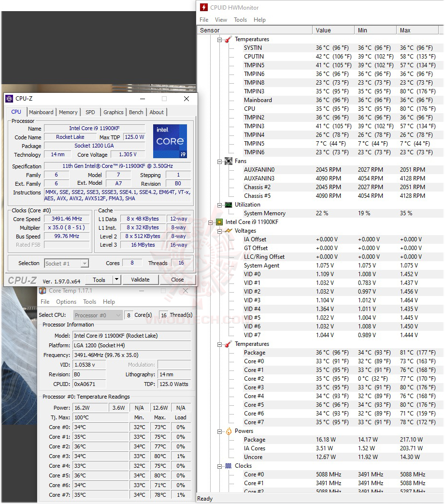
Task: Open the Tools menu in Core Temp
Action: (x=89, y=302)
